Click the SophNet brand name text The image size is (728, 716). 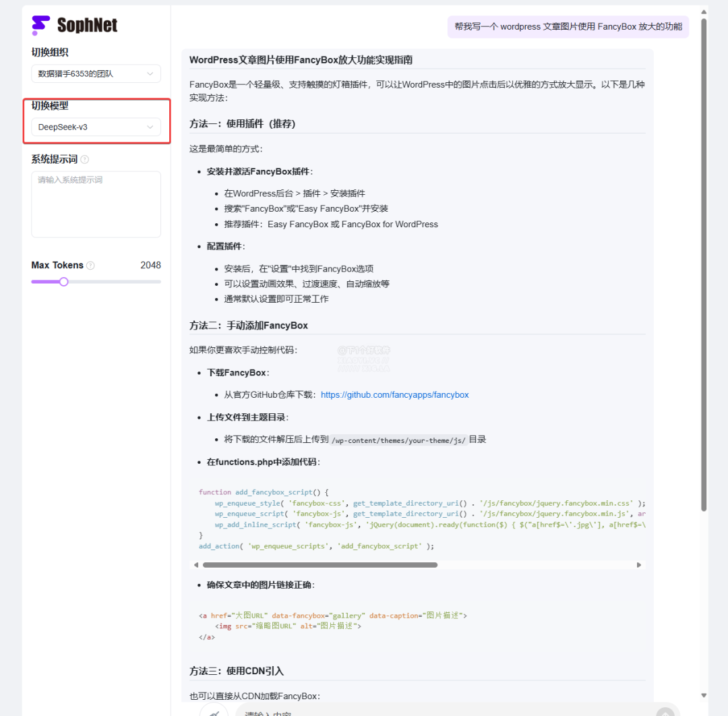pos(87,26)
